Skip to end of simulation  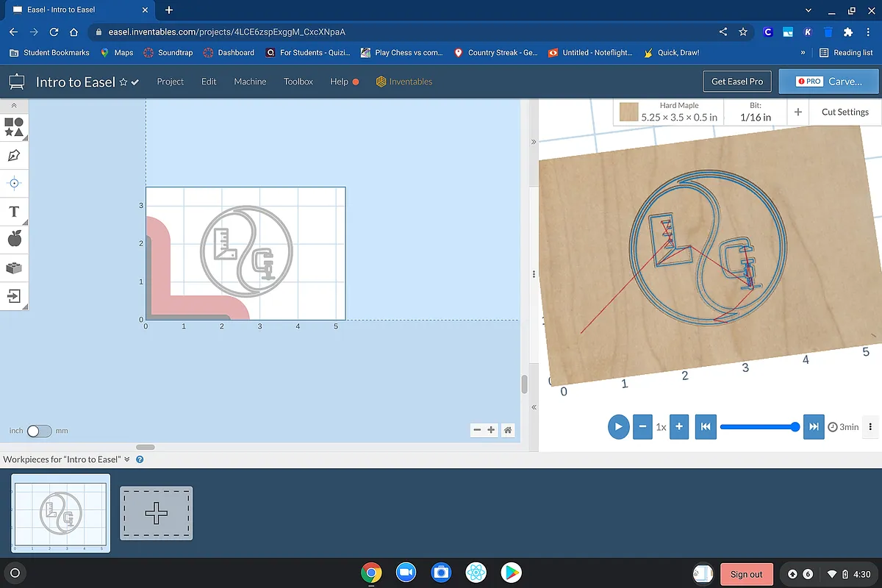pos(813,426)
